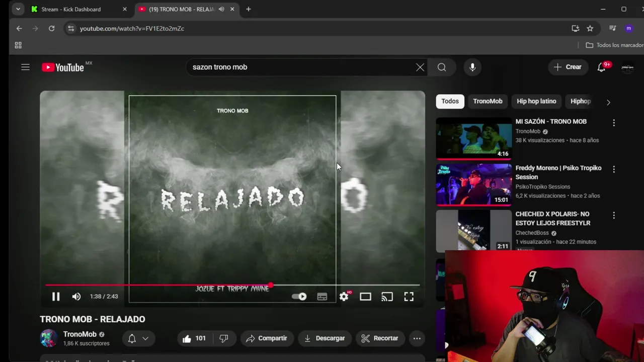Switch to theater mode view

[x=365, y=297]
